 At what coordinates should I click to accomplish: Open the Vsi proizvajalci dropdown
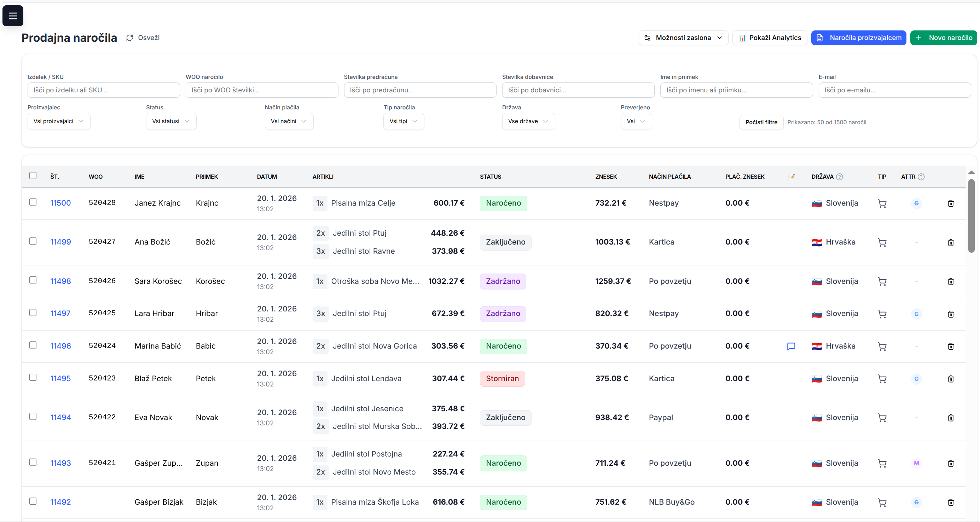click(x=59, y=121)
